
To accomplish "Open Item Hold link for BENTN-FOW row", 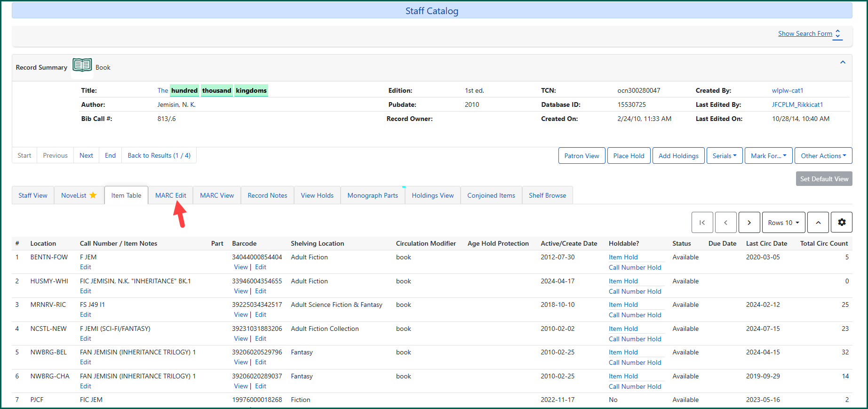I will (623, 257).
